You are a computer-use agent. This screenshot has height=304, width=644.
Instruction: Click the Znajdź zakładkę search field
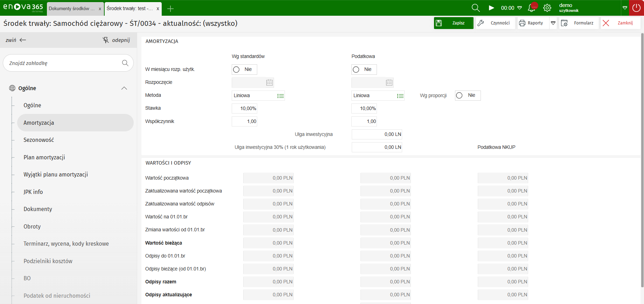pos(63,63)
